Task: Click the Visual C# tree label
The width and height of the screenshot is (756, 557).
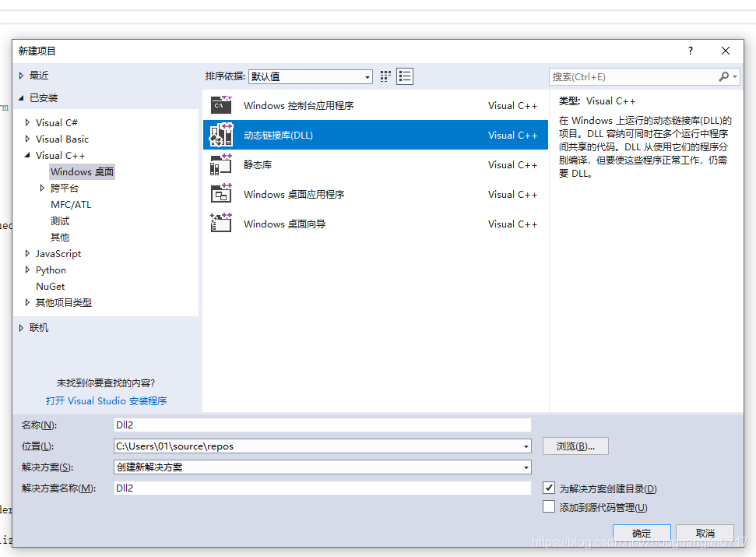Action: tap(56, 122)
